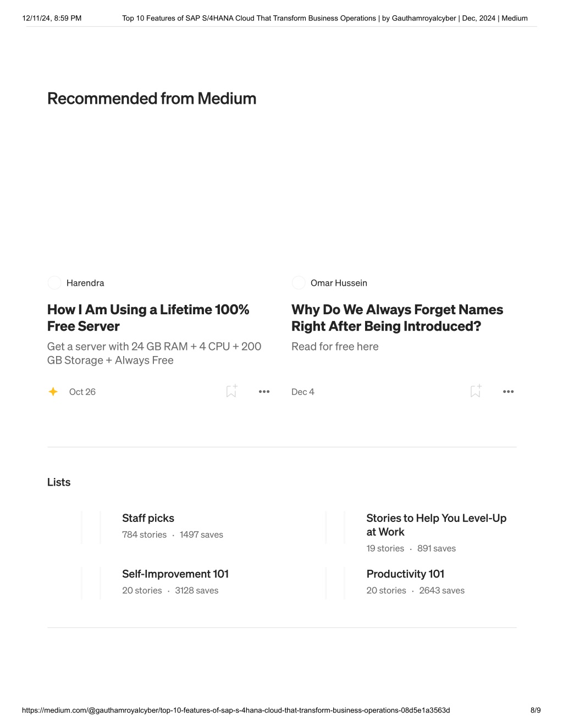Visit author name Harendra
563x728 pixels.
(85, 283)
